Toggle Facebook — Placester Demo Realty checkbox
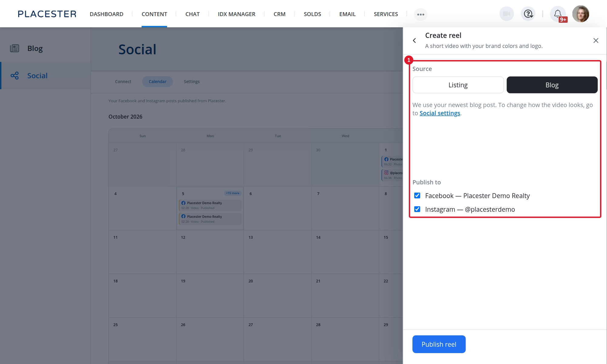The image size is (607, 364). [417, 196]
